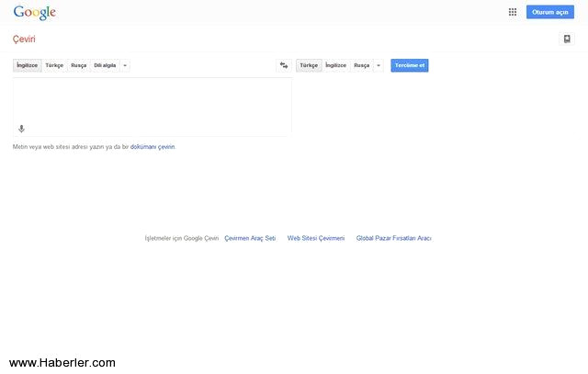This screenshot has height=374, width=588.
Task: Open Web Sitesi Çevirmeni link
Action: (316, 238)
